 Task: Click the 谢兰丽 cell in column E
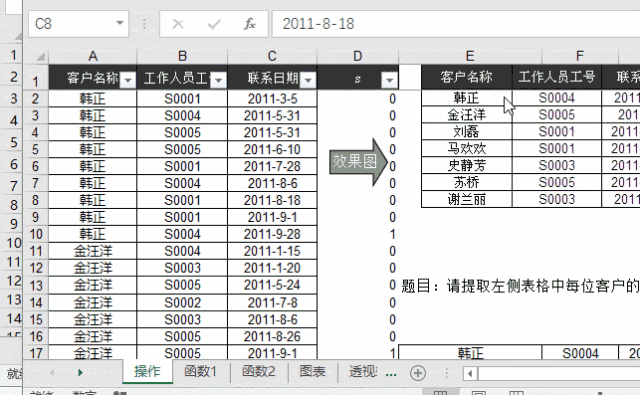[467, 199]
